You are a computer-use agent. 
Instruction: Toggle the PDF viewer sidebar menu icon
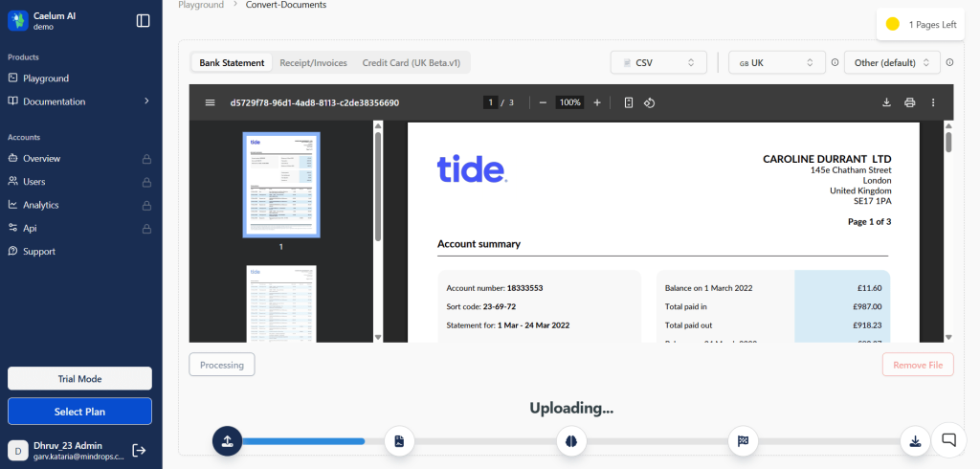click(x=210, y=102)
